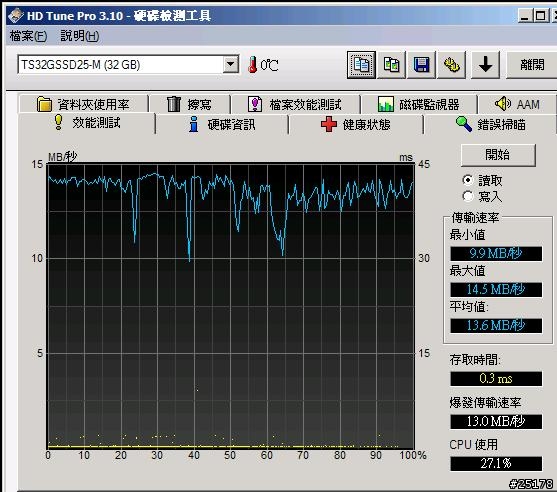The image size is (557, 492).
Task: Switch to the 健康狀態 health tab
Action: (x=356, y=125)
